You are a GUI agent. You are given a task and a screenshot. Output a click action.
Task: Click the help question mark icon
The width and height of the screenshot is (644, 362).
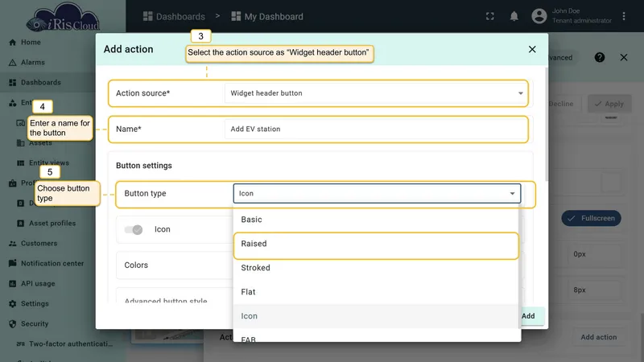click(600, 57)
